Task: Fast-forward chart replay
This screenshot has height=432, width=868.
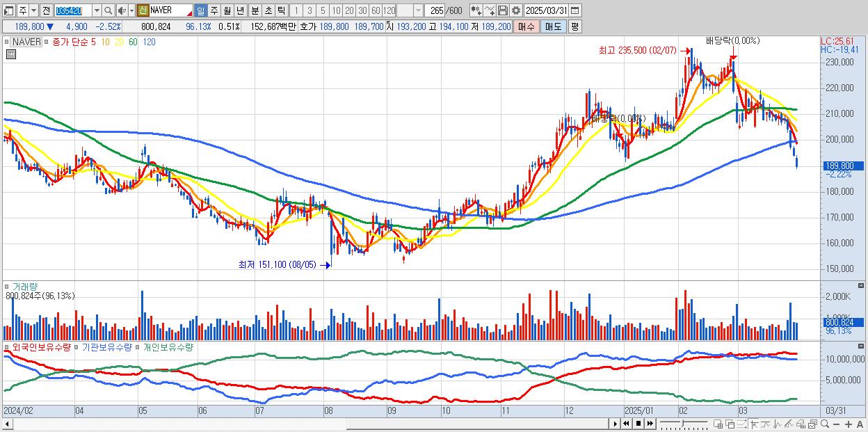Action: (650, 424)
